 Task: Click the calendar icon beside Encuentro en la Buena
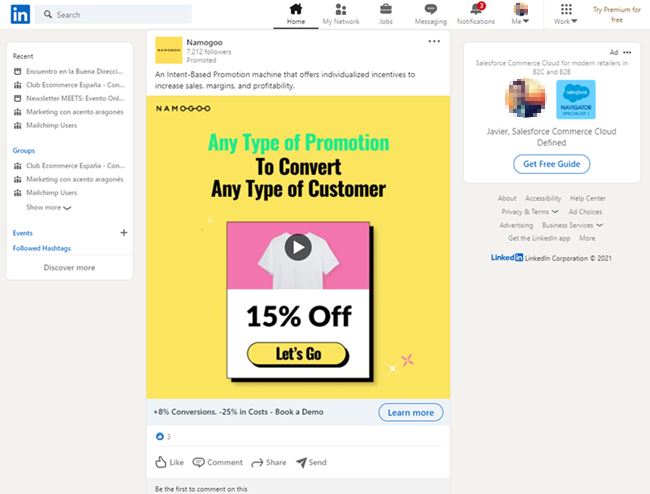tap(17, 71)
